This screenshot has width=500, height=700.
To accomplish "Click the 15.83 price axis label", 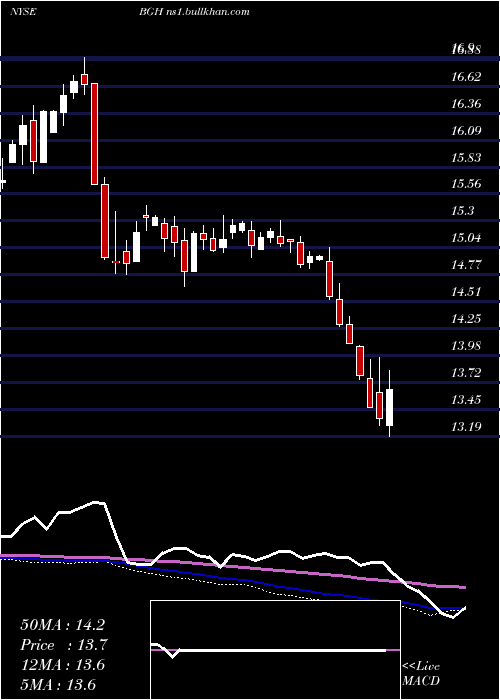I will pos(466,158).
